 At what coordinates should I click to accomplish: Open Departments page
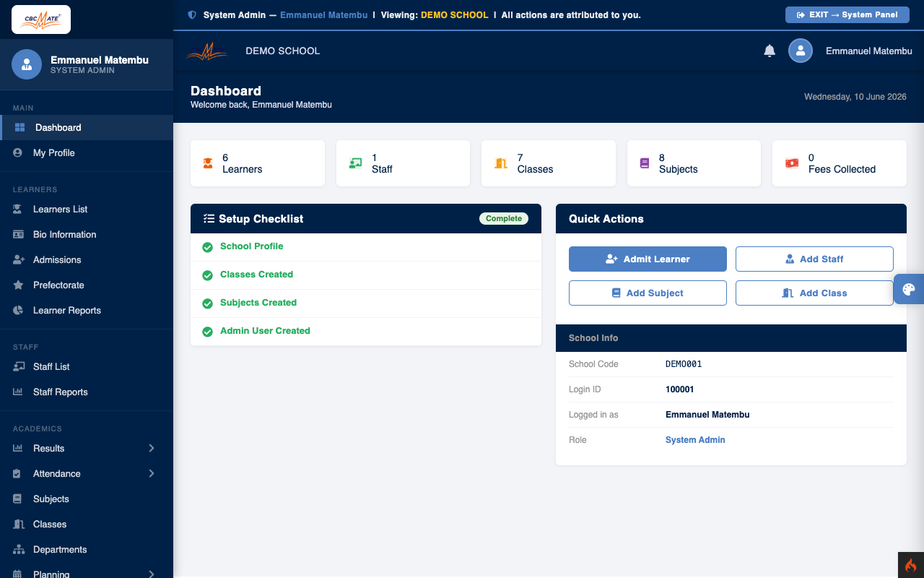point(87,549)
